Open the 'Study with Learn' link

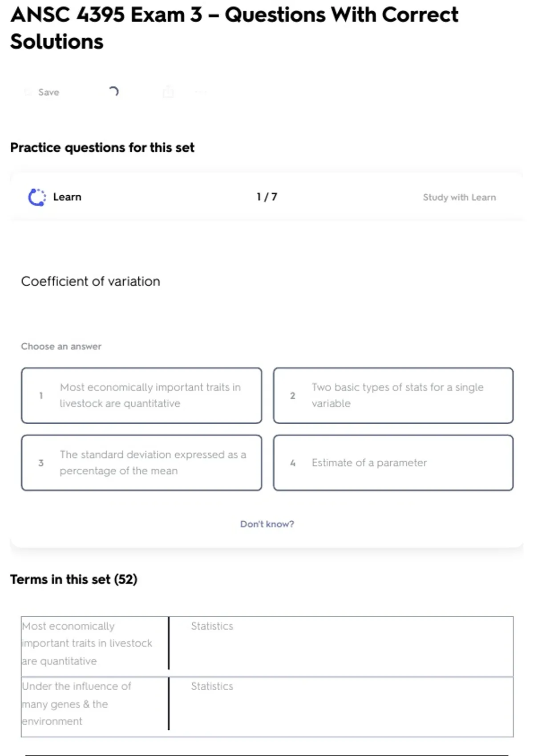click(x=459, y=197)
